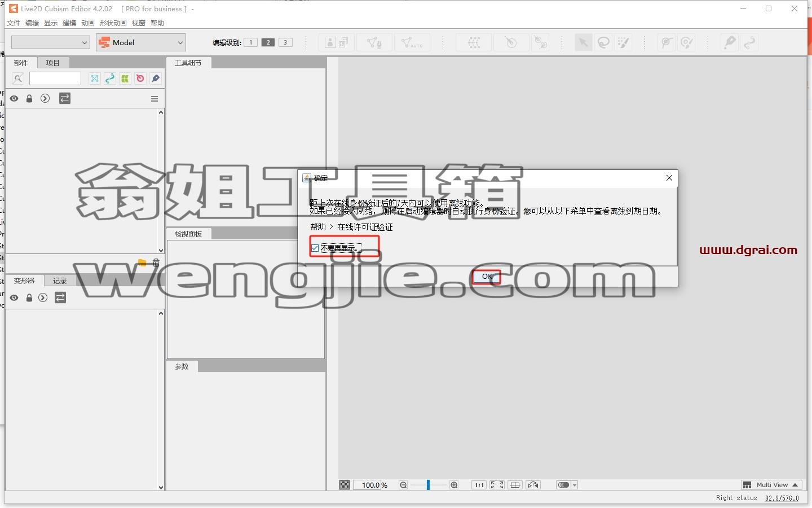Image resolution: width=812 pixels, height=508 pixels.
Task: Click the zoom out magnifier icon
Action: pos(403,485)
